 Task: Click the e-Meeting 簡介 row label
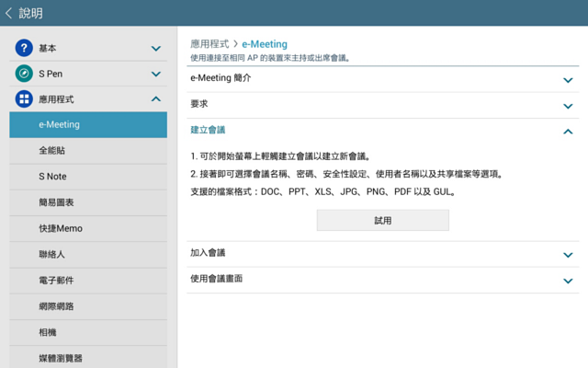220,77
